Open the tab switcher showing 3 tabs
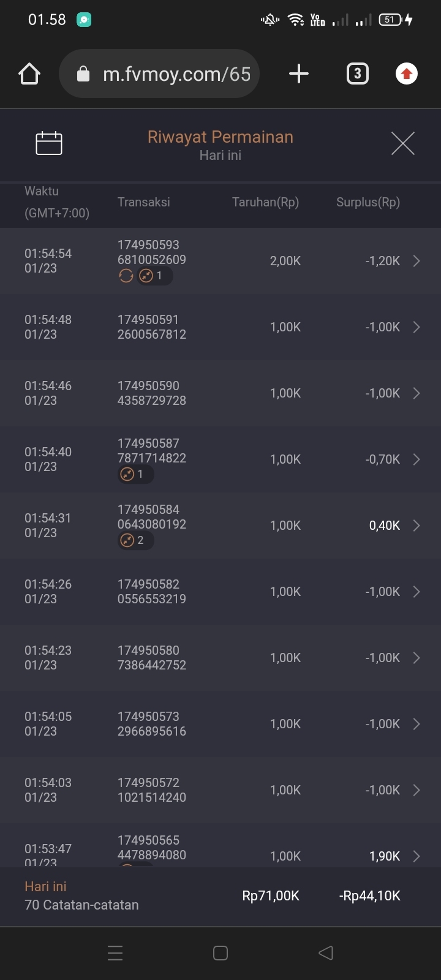Image resolution: width=441 pixels, height=980 pixels. click(x=358, y=74)
